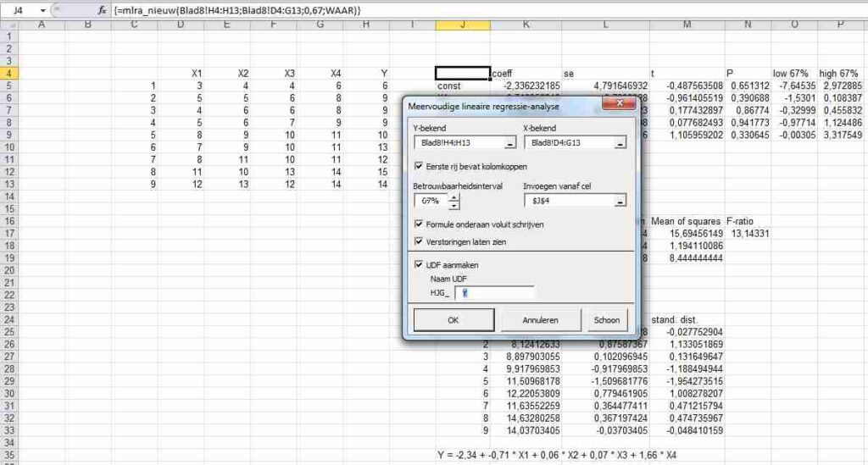The width and height of the screenshot is (868, 465).
Task: Click the fx insert function icon
Action: (x=101, y=9)
